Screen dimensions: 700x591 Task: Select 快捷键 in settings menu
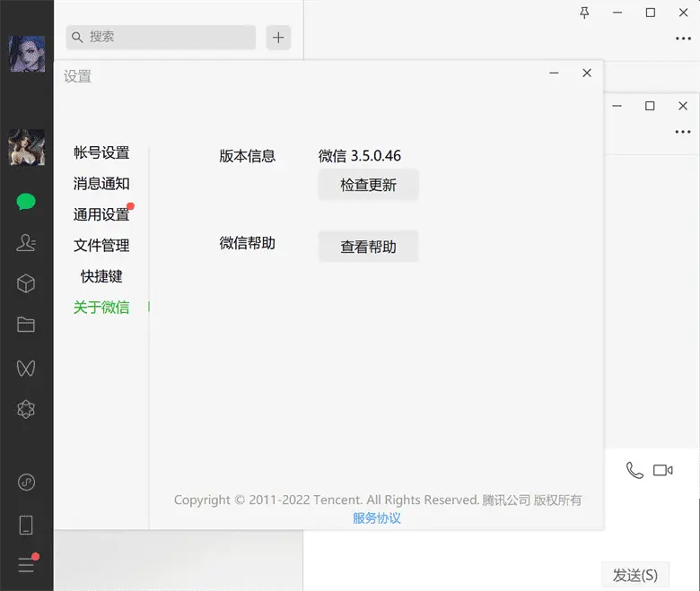101,276
